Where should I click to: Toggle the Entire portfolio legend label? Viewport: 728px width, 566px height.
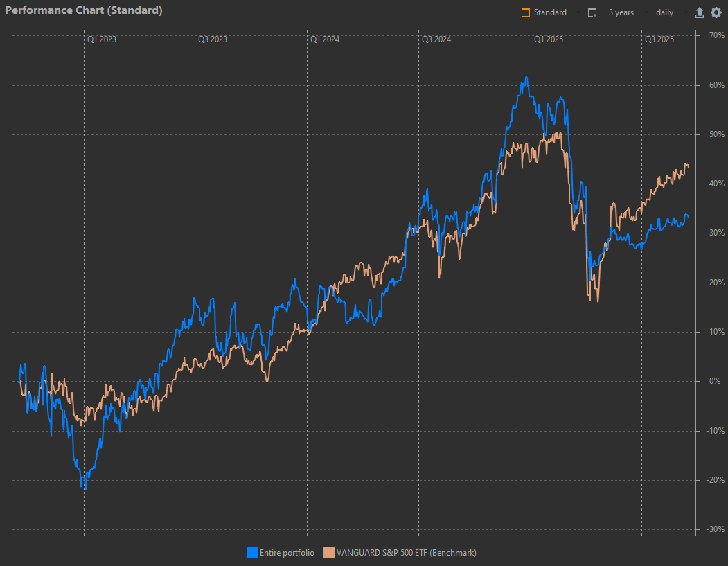[287, 553]
